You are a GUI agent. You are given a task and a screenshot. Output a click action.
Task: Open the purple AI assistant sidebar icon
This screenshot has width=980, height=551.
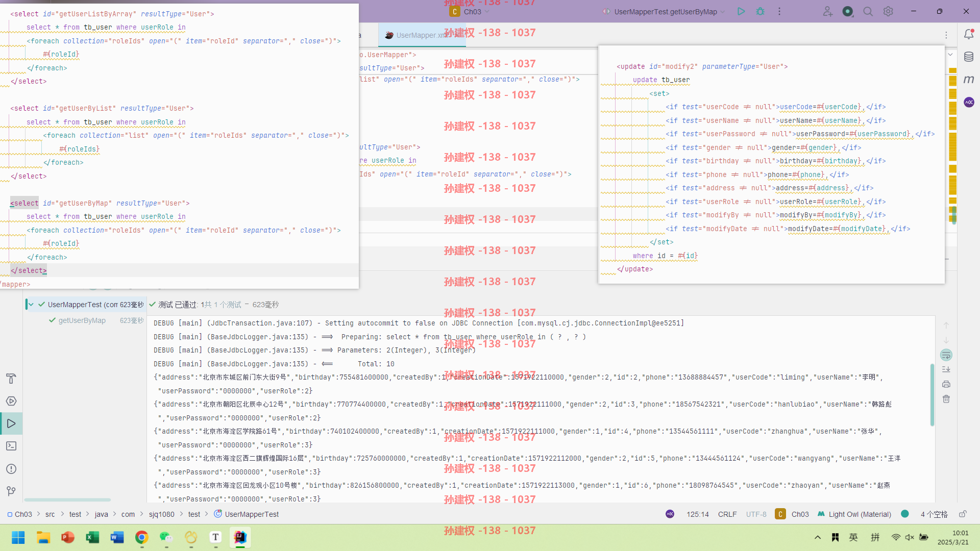(969, 102)
